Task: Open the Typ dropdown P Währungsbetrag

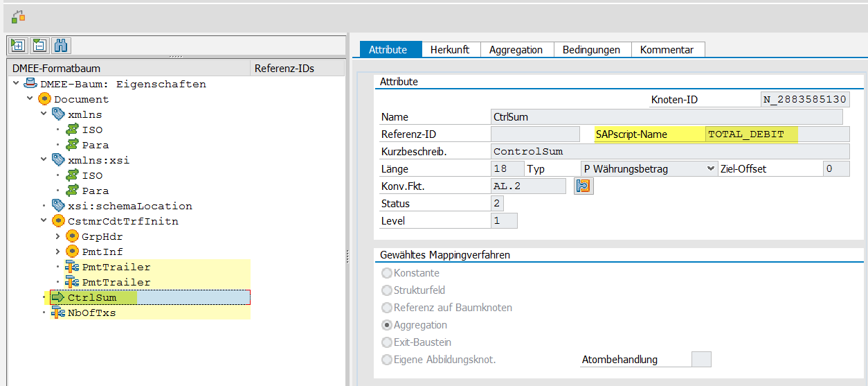Action: [x=649, y=168]
